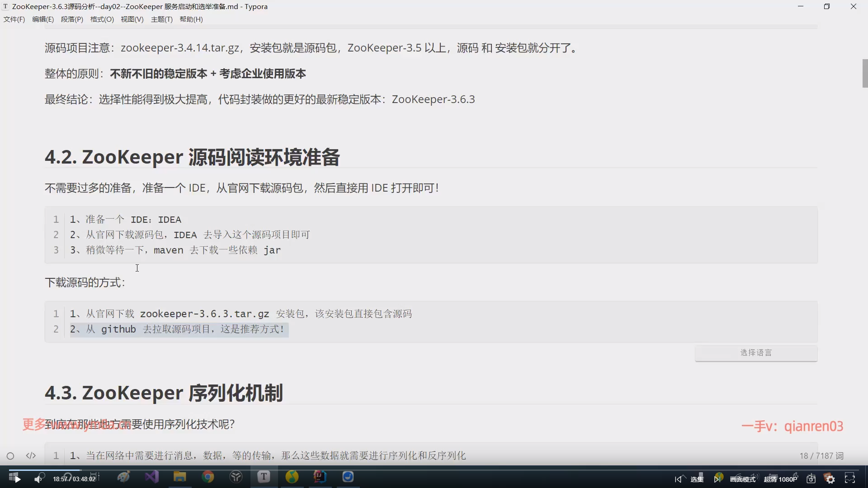This screenshot has width=868, height=488.
Task: Open File Explorer from the taskbar
Action: (179, 477)
